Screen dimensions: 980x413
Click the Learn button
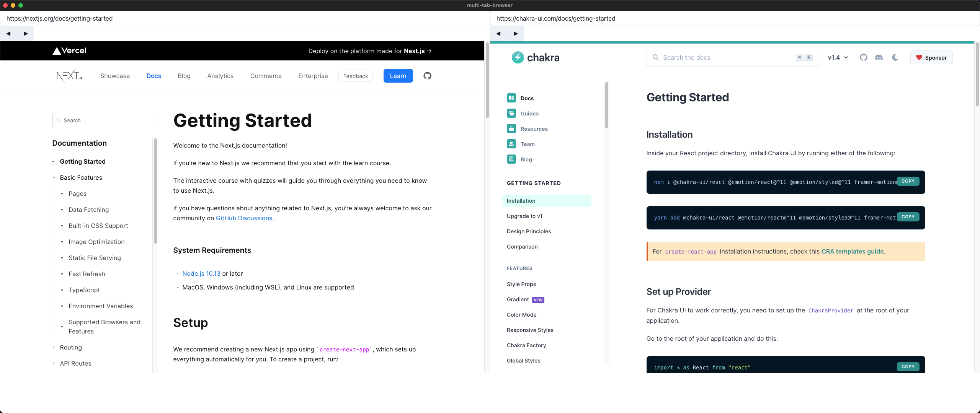[x=398, y=76]
